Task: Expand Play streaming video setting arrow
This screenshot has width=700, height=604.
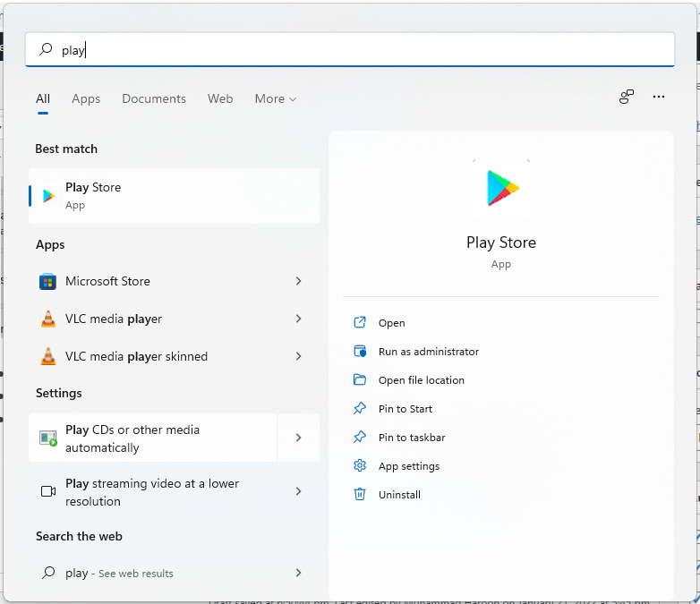Action: pos(299,491)
